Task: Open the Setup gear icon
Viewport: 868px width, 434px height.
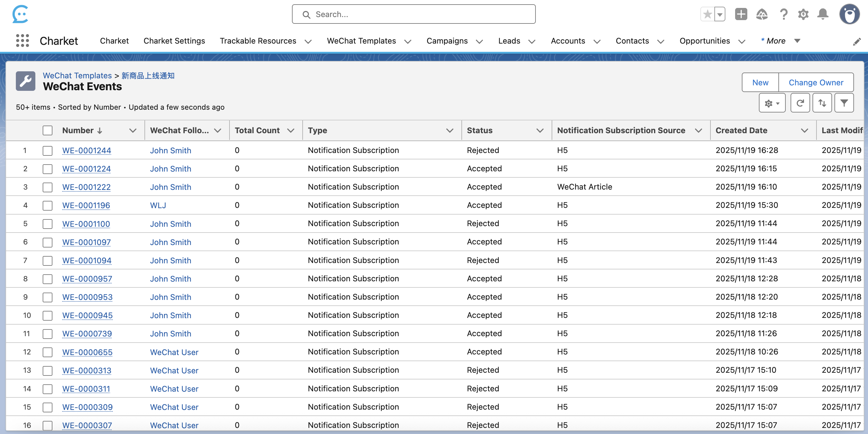Action: click(x=803, y=14)
